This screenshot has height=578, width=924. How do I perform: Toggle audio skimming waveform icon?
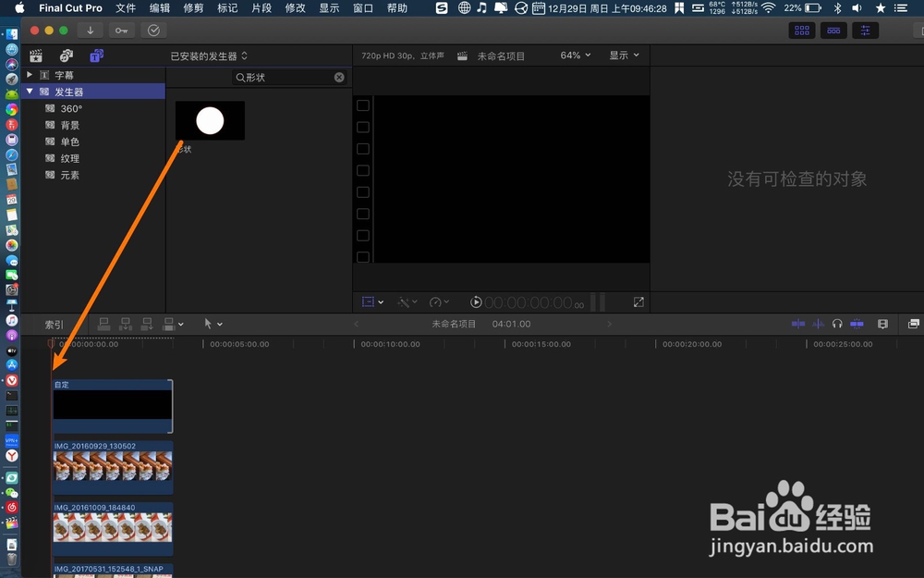pos(818,323)
